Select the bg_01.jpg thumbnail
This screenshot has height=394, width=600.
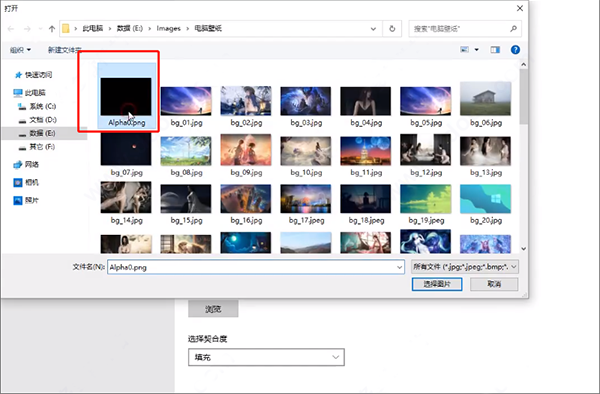(186, 101)
